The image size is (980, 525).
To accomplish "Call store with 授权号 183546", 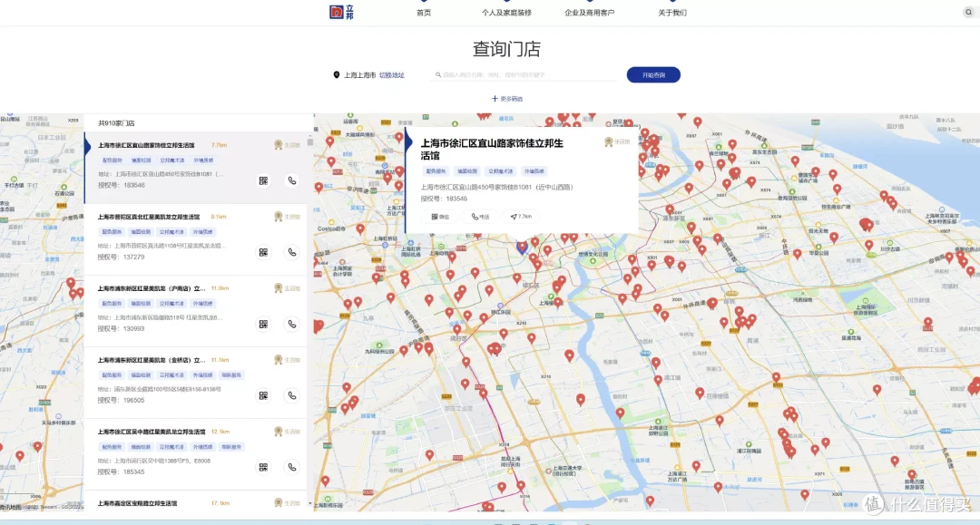I will coord(292,180).
